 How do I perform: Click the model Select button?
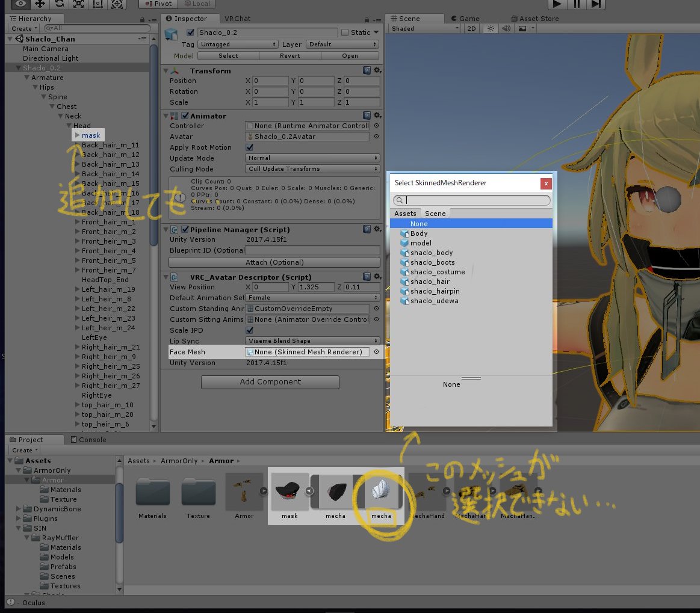(228, 56)
